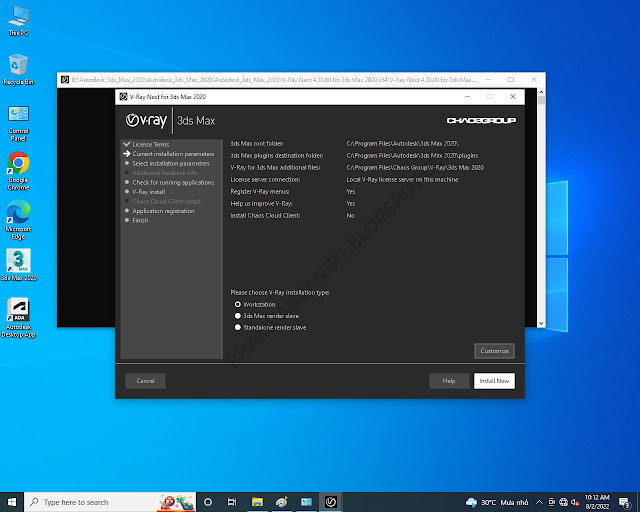Viewport: 640px width, 512px height.
Task: Maximize the background console window
Action: pyautogui.click(x=511, y=80)
